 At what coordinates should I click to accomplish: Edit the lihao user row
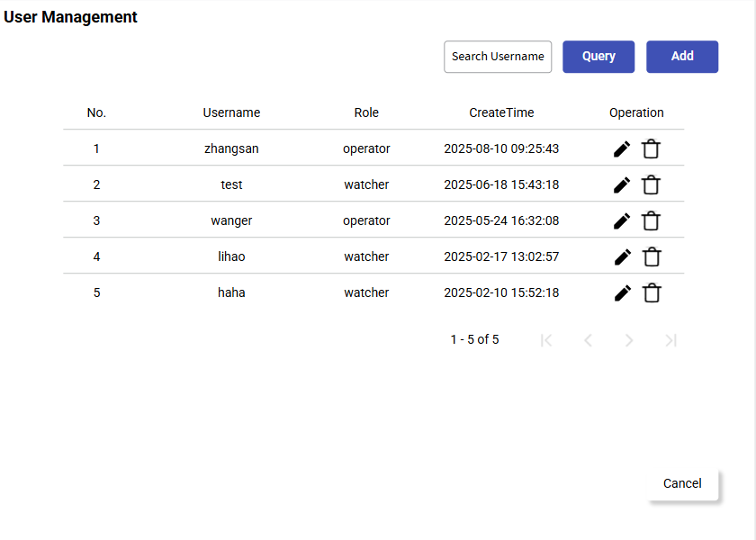point(622,257)
